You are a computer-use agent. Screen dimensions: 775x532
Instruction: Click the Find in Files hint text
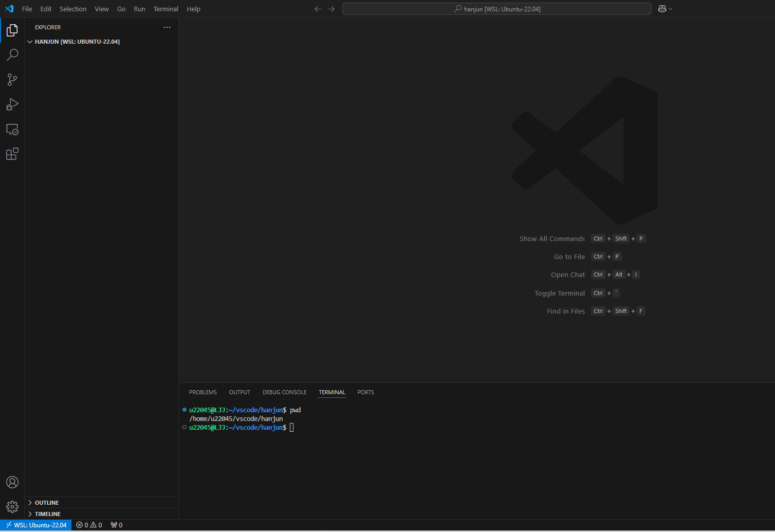pyautogui.click(x=566, y=311)
